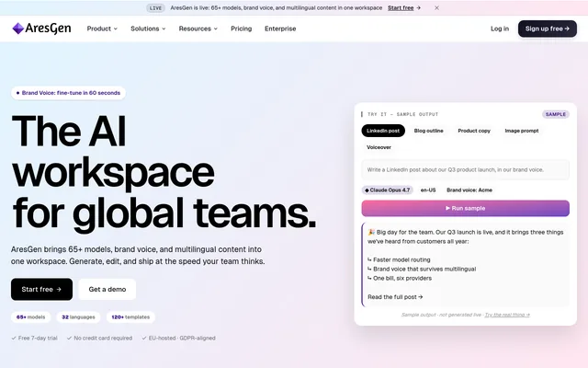This screenshot has width=588, height=368.
Task: Switch to the Blog outline tab
Action: click(429, 131)
